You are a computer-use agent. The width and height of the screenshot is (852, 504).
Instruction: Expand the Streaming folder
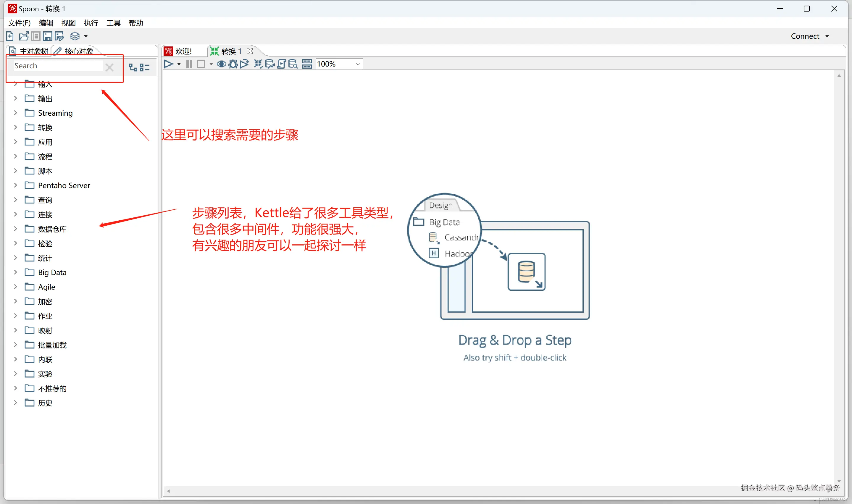click(x=15, y=113)
